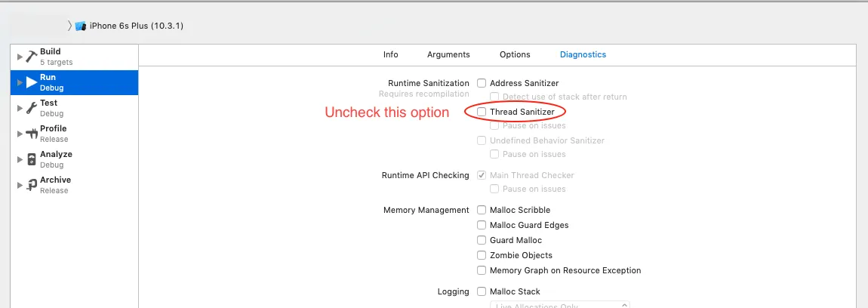Check the Malloc Scribble option
The height and width of the screenshot is (308, 868).
pos(482,210)
